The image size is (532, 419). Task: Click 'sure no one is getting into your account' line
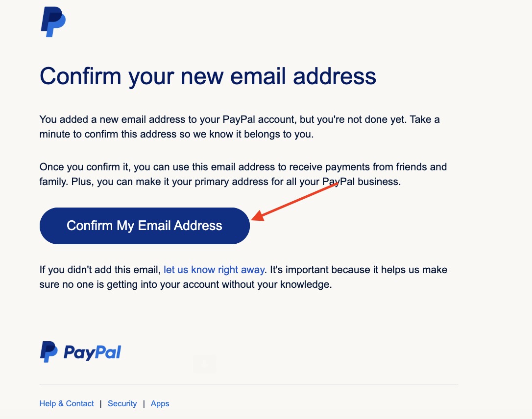point(186,284)
